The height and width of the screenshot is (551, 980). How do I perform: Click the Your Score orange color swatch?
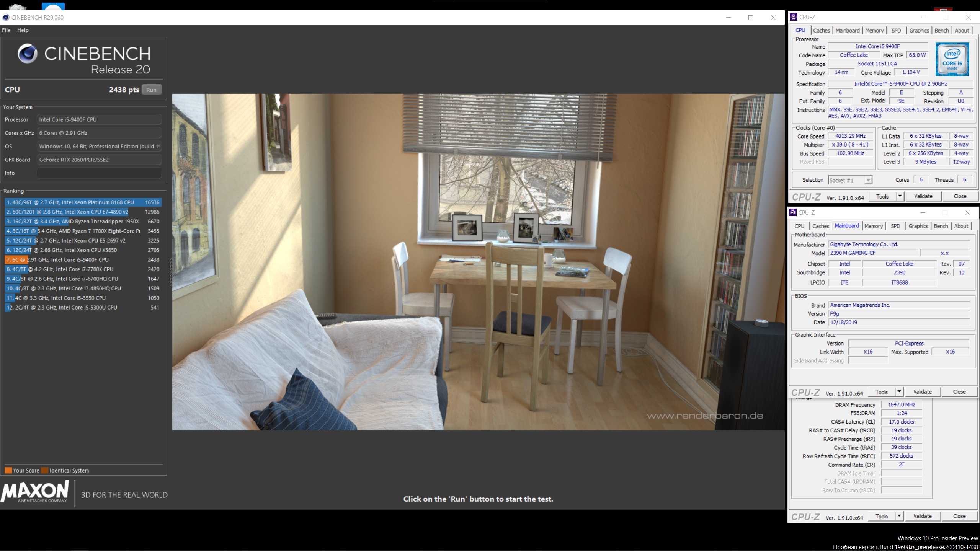point(8,470)
